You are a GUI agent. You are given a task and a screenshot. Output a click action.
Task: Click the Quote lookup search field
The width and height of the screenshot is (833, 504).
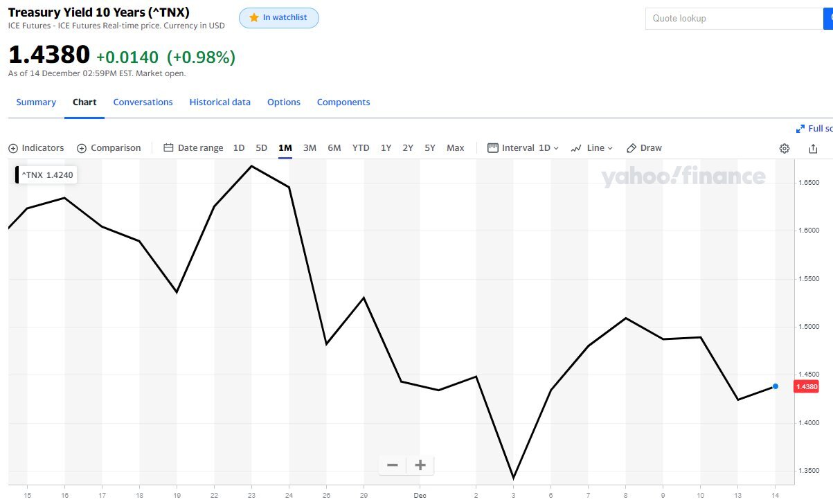(x=733, y=19)
